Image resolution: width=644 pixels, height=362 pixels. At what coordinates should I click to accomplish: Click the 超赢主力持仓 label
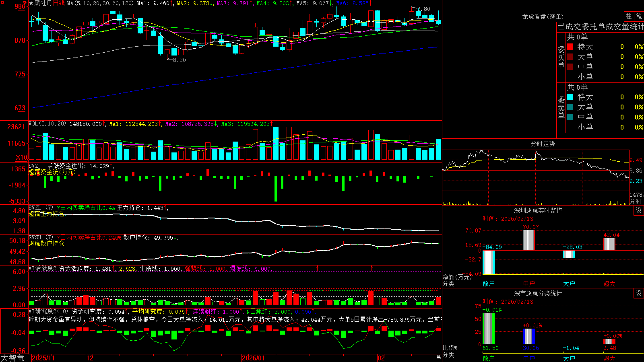pos(46,214)
